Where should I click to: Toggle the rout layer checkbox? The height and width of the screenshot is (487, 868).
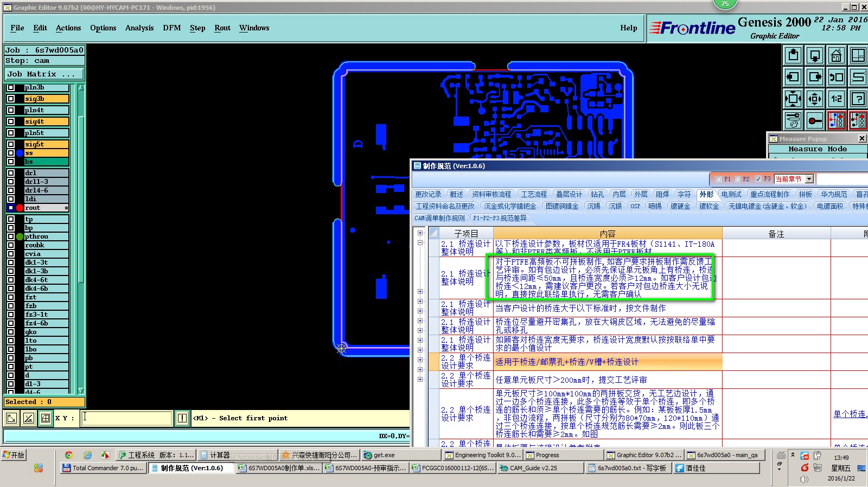pos(11,208)
